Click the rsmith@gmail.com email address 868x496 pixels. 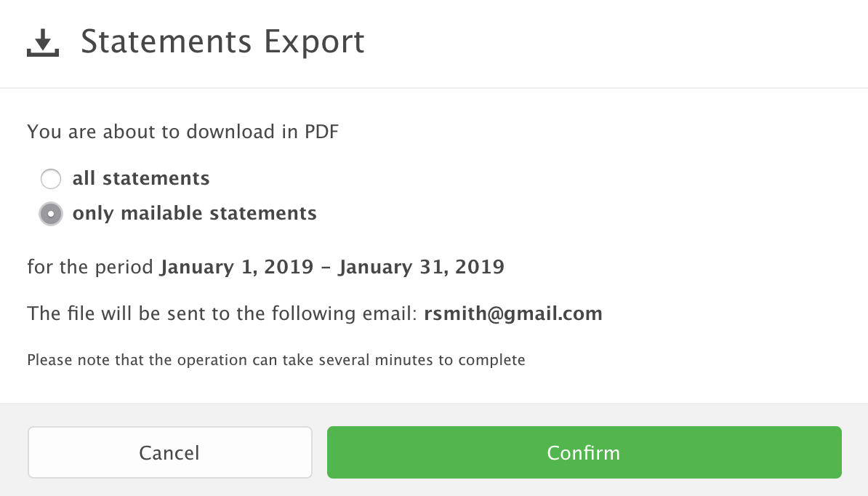point(513,314)
